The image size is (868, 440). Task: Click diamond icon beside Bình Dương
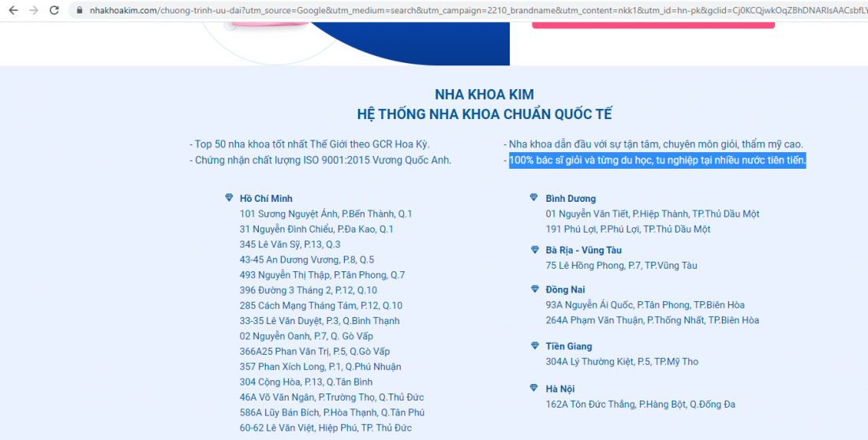coord(534,198)
